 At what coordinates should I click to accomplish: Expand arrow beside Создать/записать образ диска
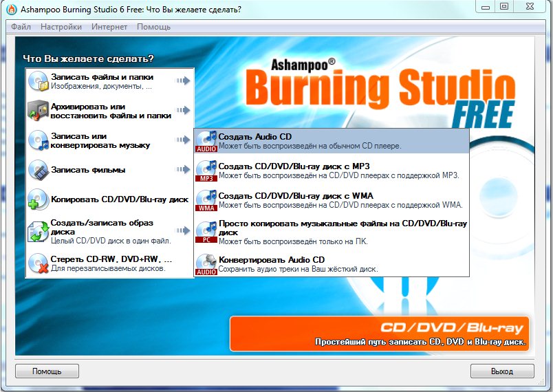(x=183, y=231)
